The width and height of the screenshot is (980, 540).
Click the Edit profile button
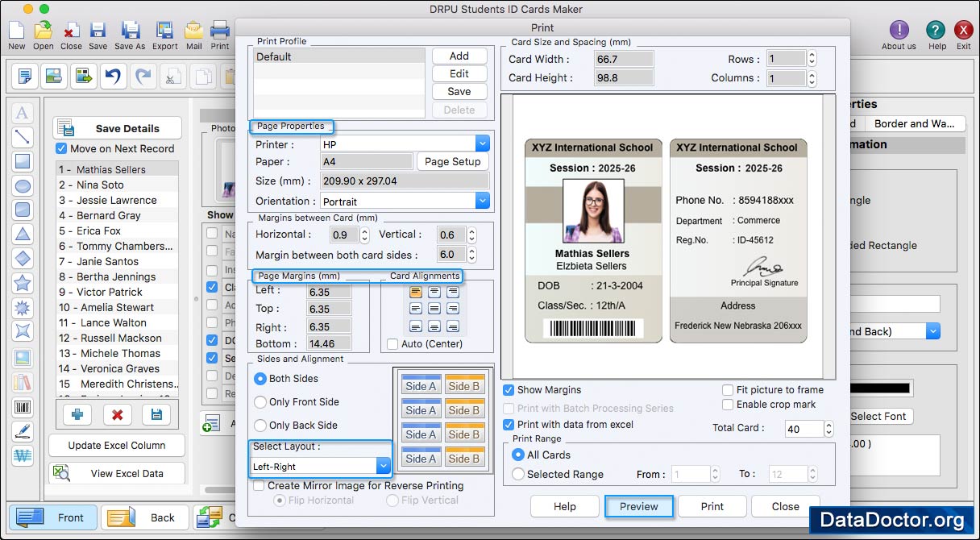tap(459, 73)
